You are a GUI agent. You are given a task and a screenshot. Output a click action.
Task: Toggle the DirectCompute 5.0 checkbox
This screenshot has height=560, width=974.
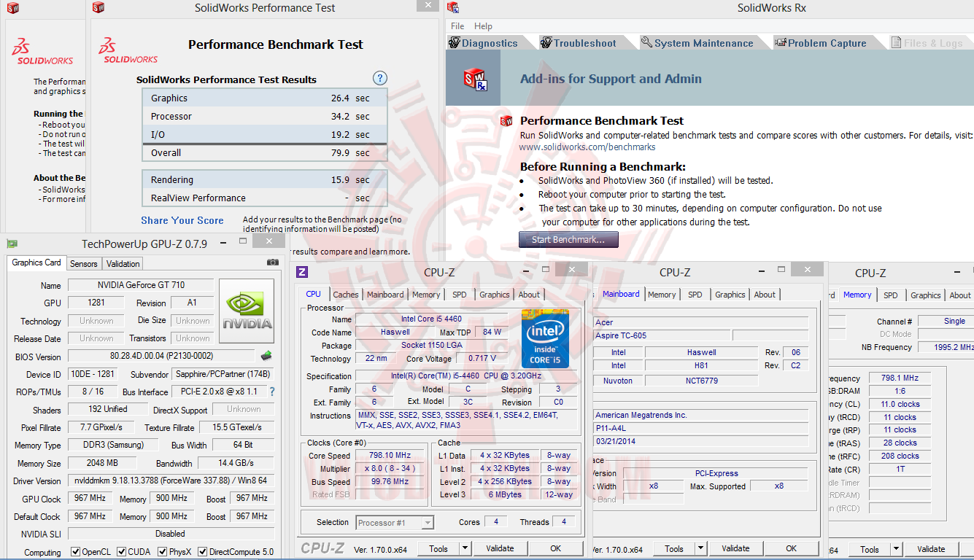click(203, 552)
